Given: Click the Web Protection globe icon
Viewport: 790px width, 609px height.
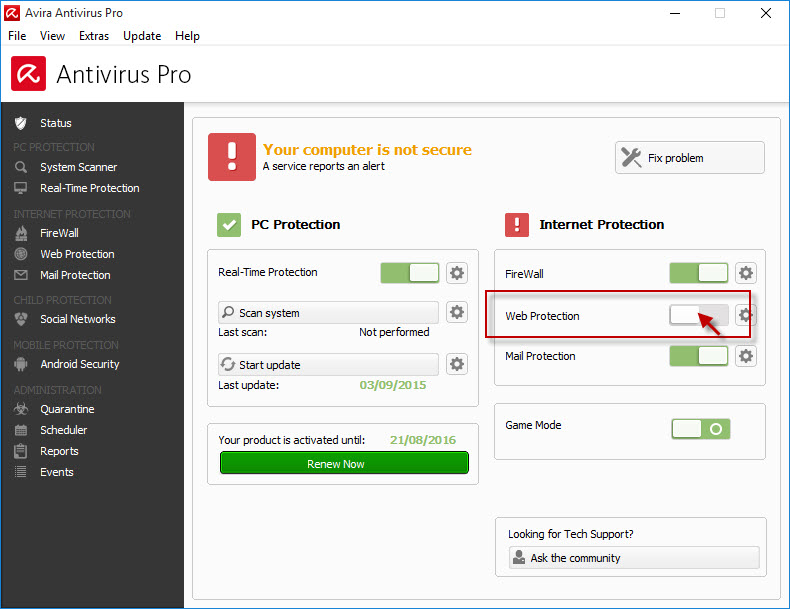Looking at the screenshot, I should 21,254.
